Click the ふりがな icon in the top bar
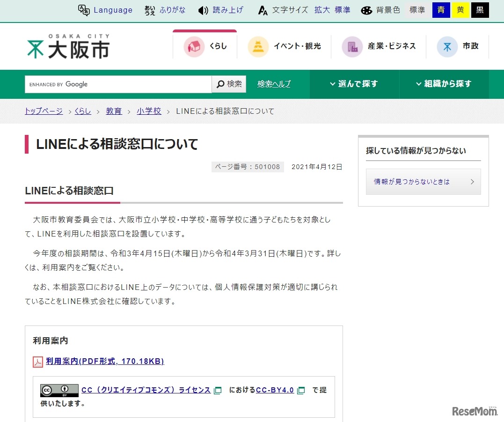Screen dimensions: 504x422 (150, 10)
